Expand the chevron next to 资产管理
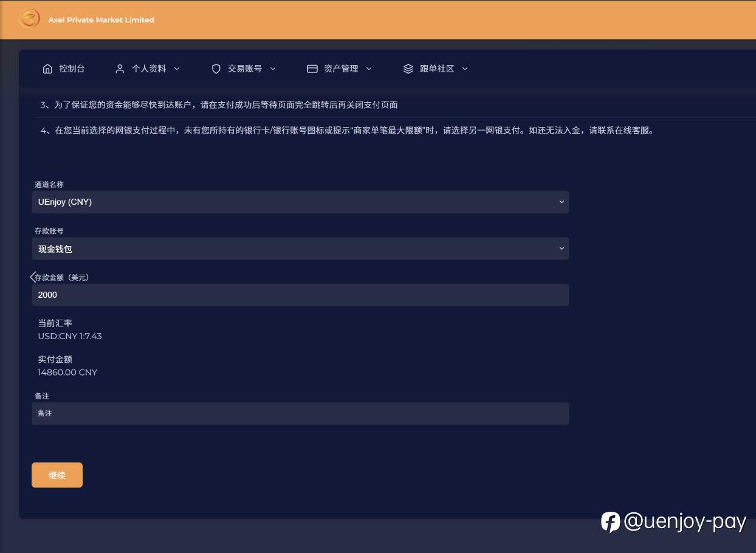 click(369, 69)
